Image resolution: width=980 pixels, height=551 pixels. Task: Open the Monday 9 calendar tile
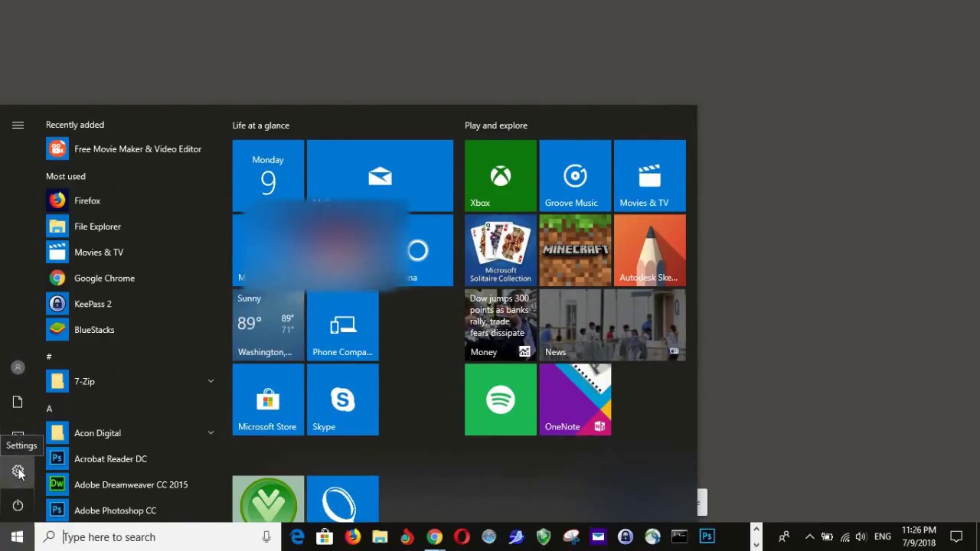tap(268, 175)
